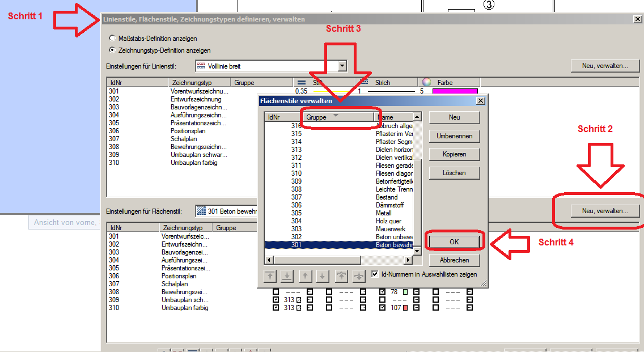Select Maßstabs-Definition anzeigen radio button
Viewport: 644px width, 352px height.
(112, 39)
